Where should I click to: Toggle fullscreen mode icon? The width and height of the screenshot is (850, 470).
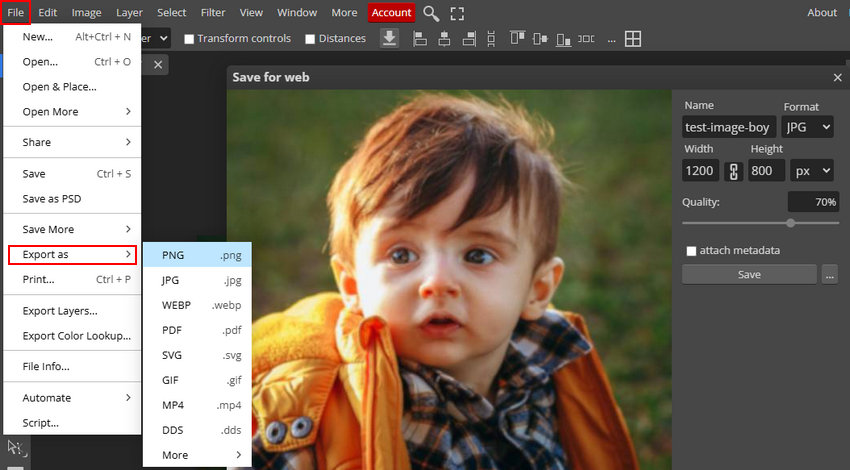pyautogui.click(x=457, y=14)
